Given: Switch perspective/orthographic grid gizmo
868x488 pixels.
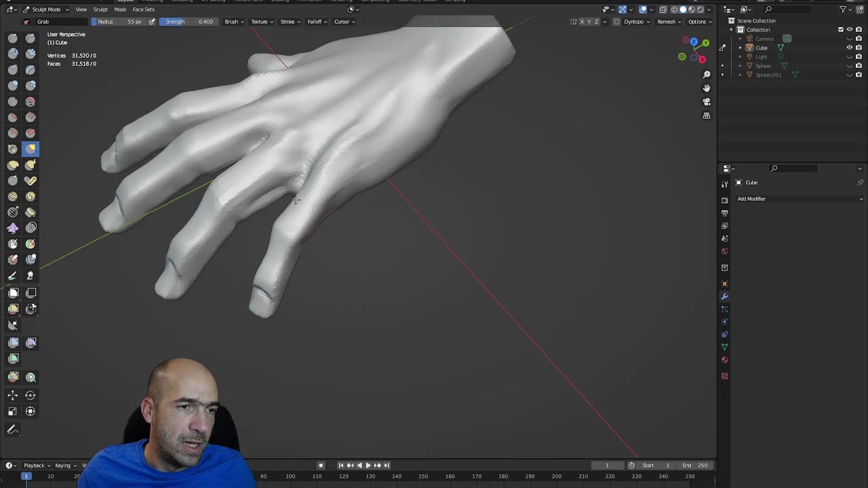Looking at the screenshot, I should point(707,116).
